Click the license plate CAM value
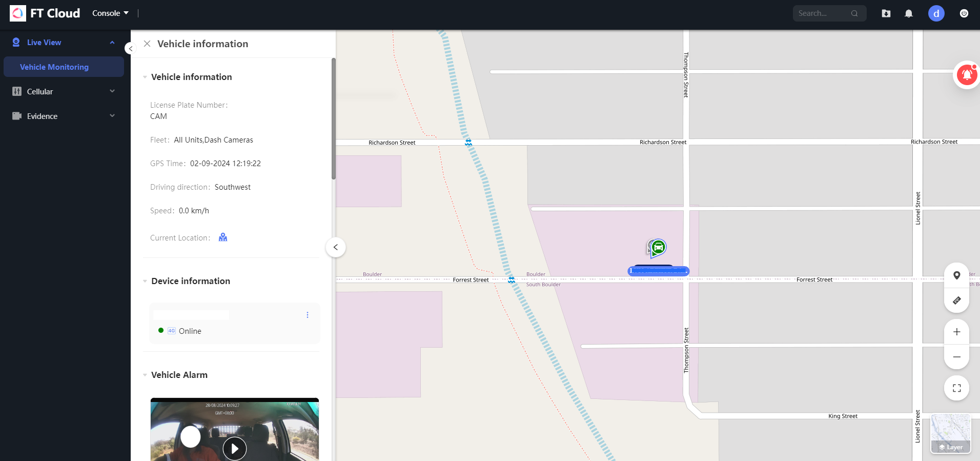Image resolution: width=980 pixels, height=461 pixels. [x=158, y=116]
